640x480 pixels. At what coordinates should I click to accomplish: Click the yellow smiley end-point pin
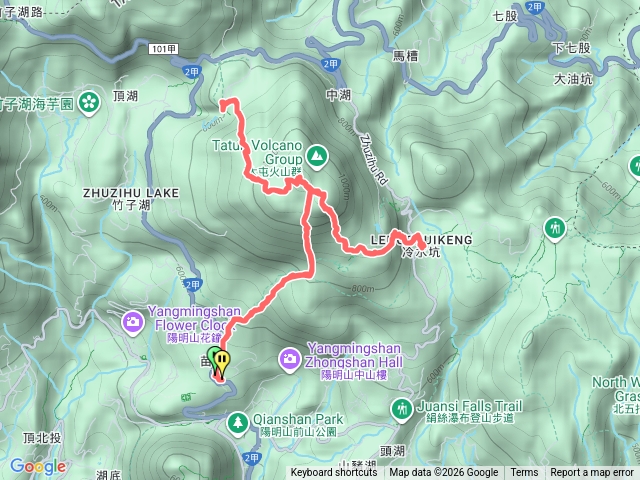[222, 362]
